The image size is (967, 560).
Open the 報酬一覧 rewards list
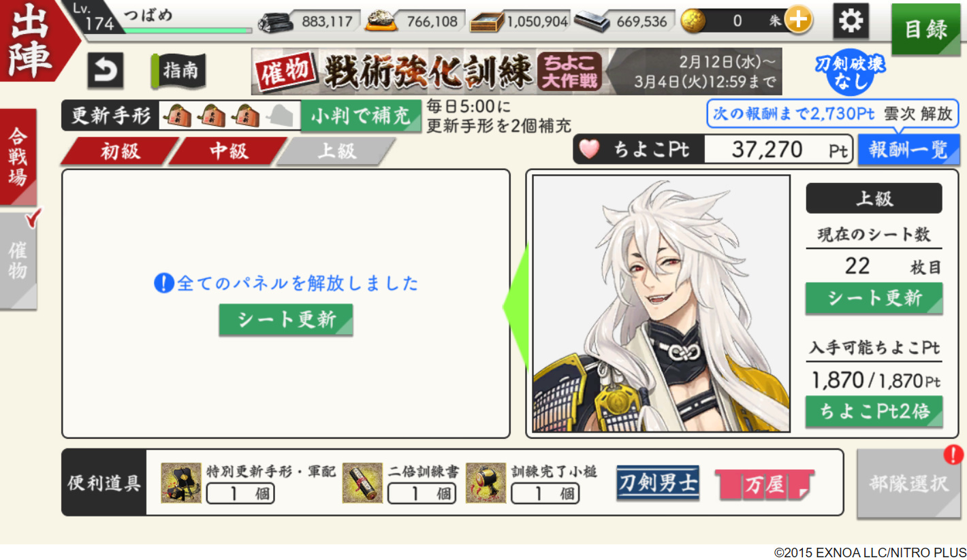(908, 150)
